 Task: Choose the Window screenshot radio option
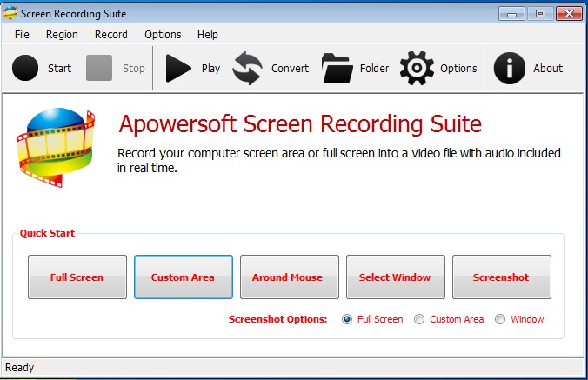coord(500,319)
